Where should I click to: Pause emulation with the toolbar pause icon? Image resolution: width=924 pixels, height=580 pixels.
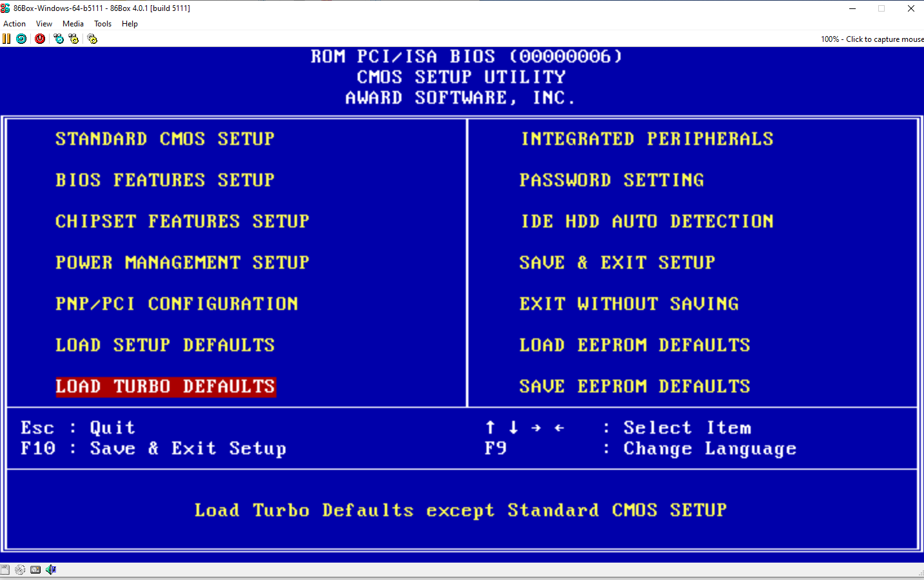tap(6, 39)
